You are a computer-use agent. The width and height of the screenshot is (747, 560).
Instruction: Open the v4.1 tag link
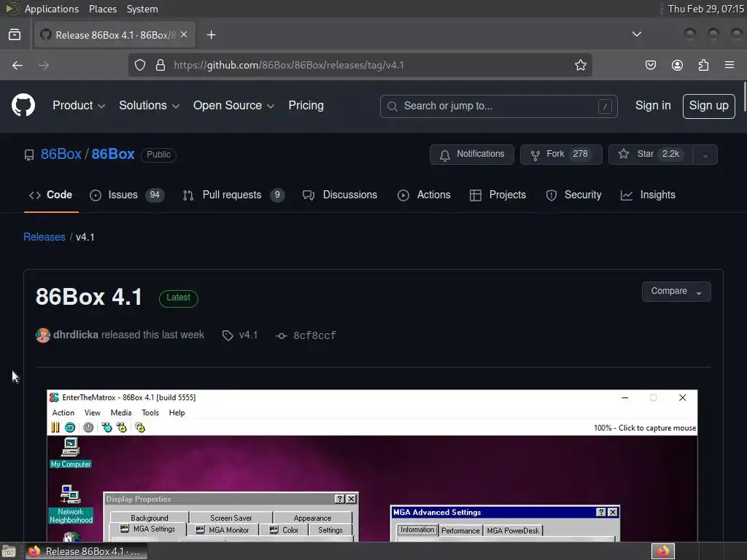pyautogui.click(x=240, y=335)
